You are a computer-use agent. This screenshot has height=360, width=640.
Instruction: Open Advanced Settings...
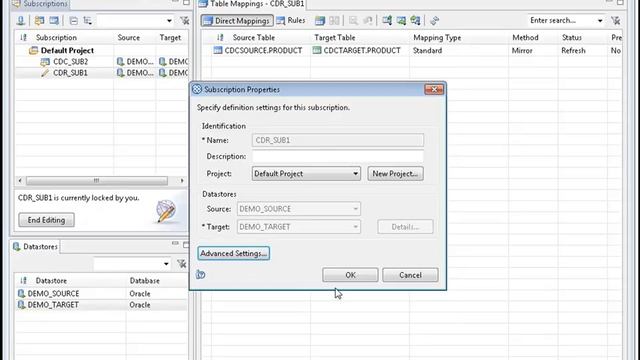[233, 253]
